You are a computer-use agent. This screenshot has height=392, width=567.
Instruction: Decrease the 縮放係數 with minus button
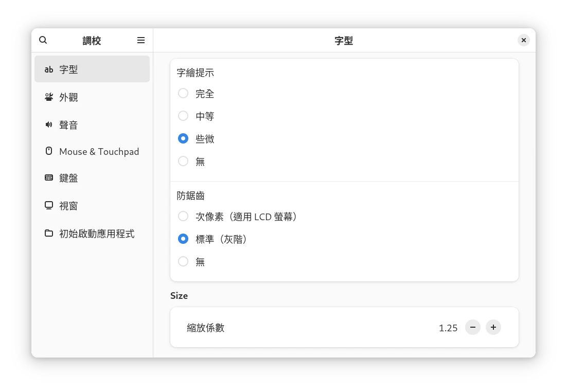click(472, 327)
